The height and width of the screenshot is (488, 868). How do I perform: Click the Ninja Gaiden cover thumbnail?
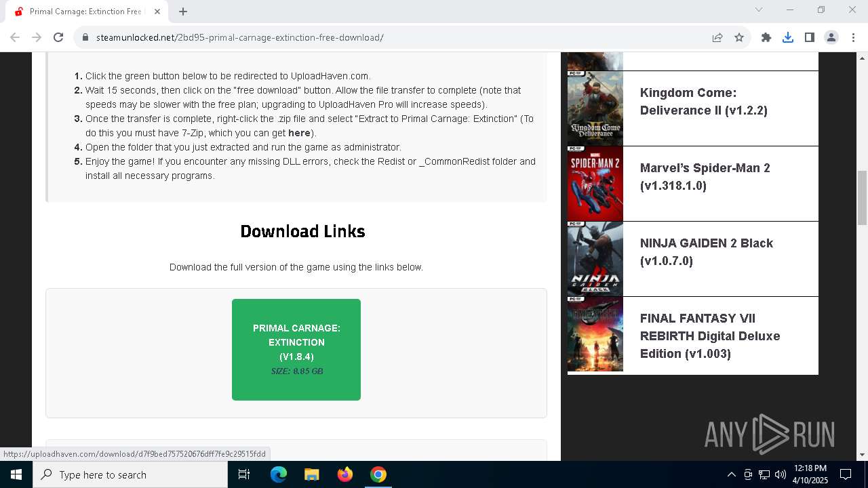(x=595, y=259)
